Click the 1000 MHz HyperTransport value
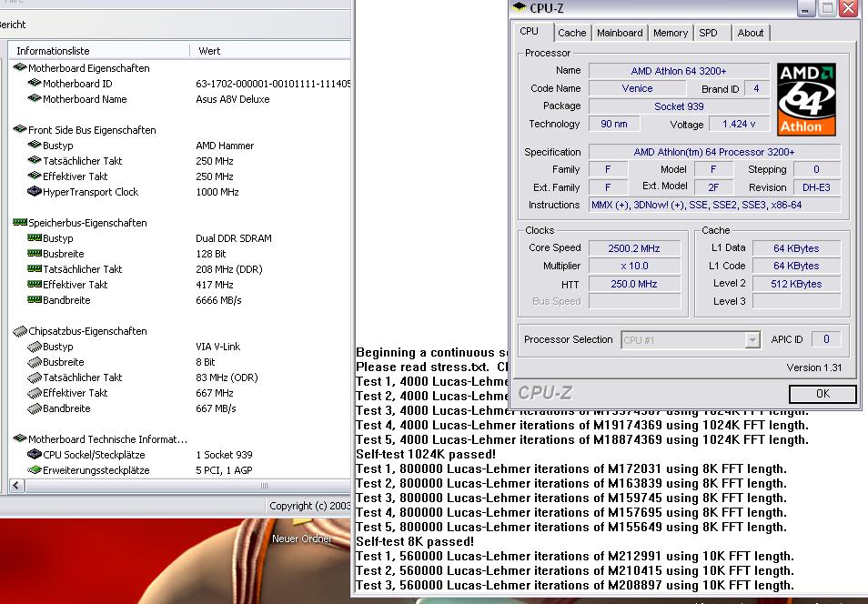The image size is (868, 604). coord(217,192)
